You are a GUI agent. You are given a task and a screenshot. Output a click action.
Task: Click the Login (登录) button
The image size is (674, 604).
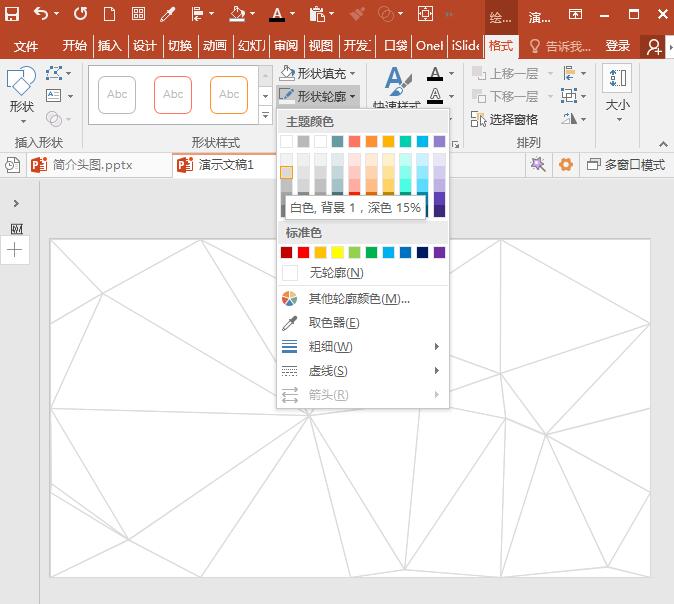tap(618, 46)
